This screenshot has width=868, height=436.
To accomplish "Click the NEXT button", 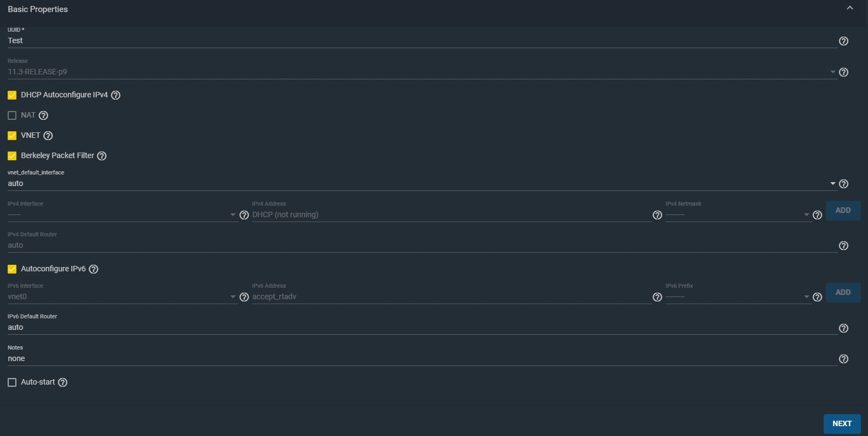I will [x=842, y=423].
